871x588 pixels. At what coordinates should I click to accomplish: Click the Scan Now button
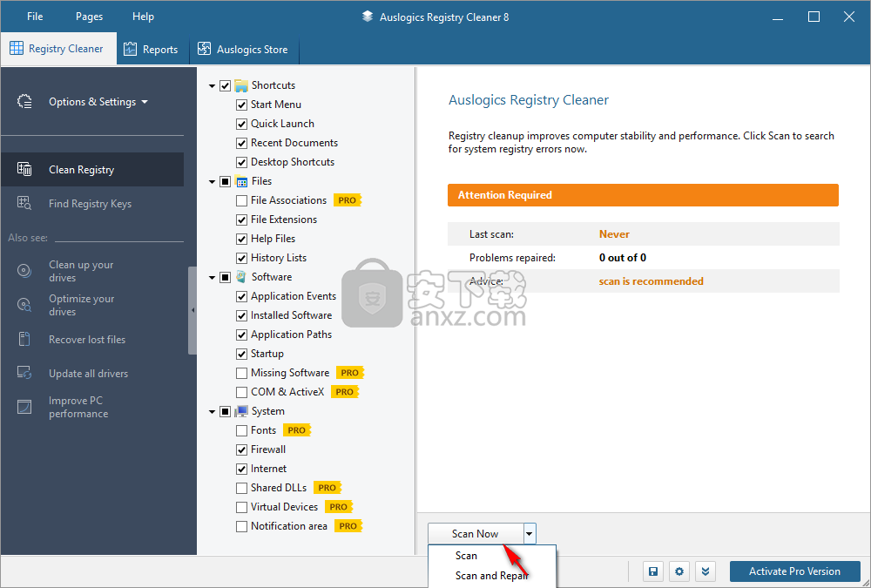(x=476, y=534)
